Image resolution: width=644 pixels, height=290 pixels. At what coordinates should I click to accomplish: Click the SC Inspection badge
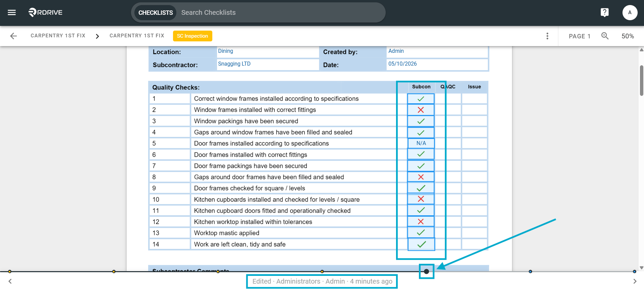click(x=192, y=36)
